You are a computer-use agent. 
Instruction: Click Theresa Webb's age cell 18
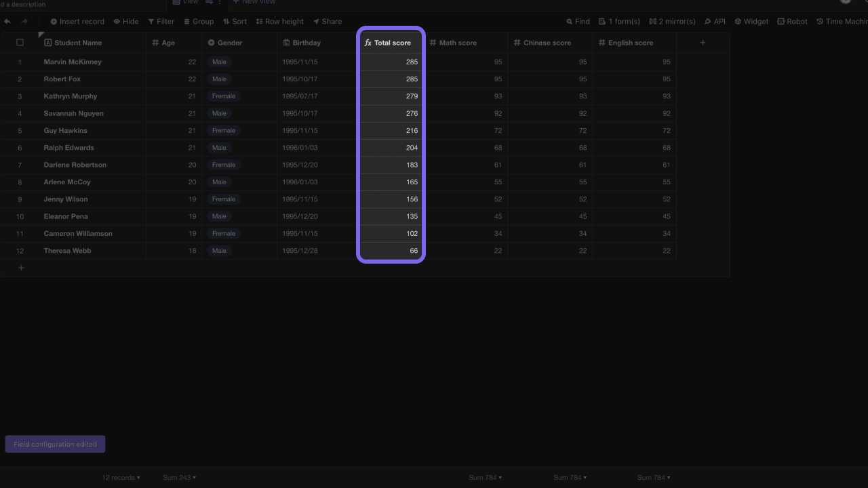click(174, 251)
